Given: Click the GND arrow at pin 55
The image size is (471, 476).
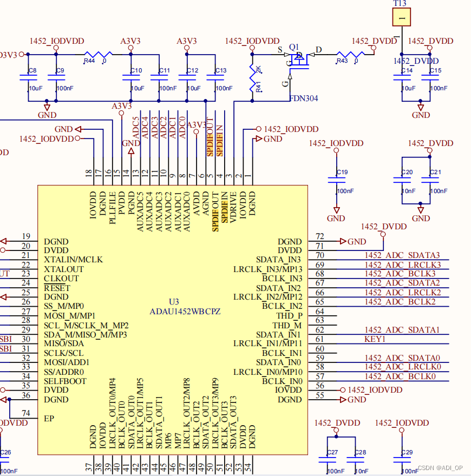Looking at the screenshot, I should click(343, 400).
